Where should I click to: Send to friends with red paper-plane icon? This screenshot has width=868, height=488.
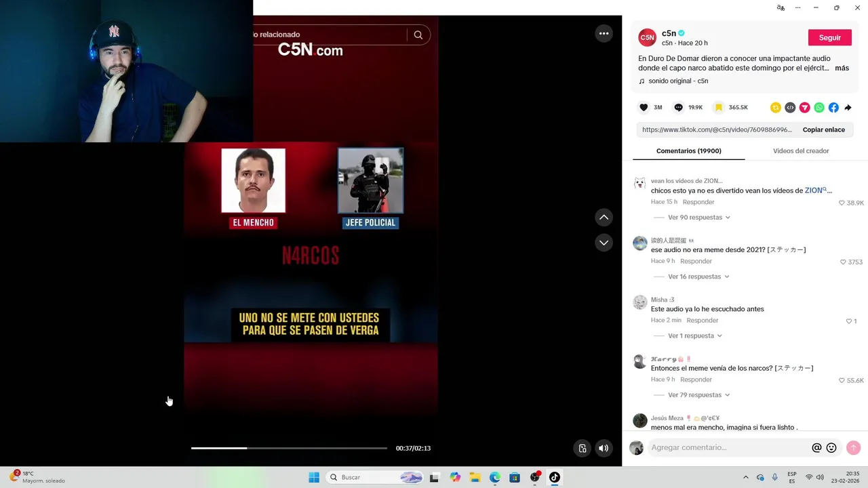click(804, 108)
